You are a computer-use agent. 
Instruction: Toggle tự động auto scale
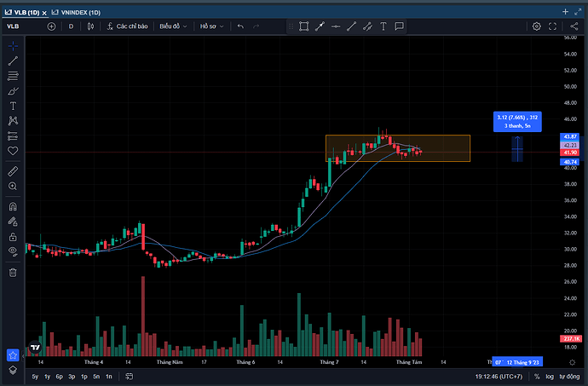[x=569, y=377]
